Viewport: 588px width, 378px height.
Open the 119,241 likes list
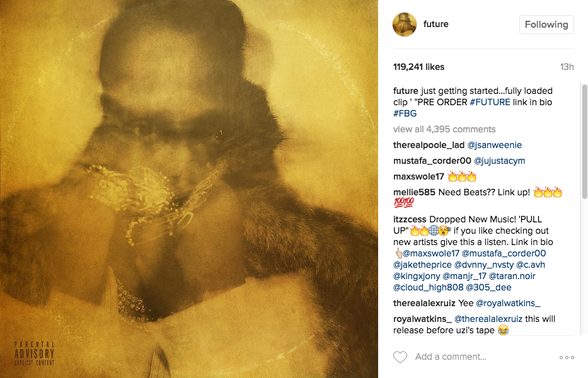(x=418, y=67)
